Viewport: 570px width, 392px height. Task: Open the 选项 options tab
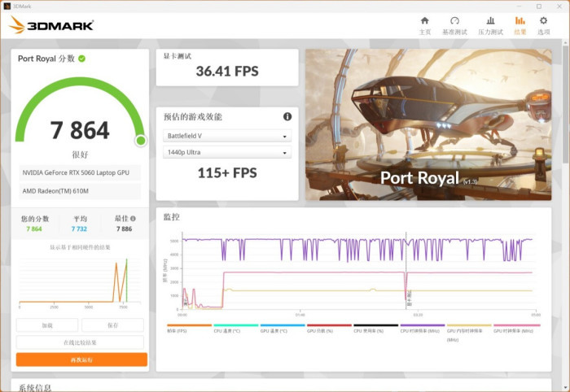(x=543, y=26)
